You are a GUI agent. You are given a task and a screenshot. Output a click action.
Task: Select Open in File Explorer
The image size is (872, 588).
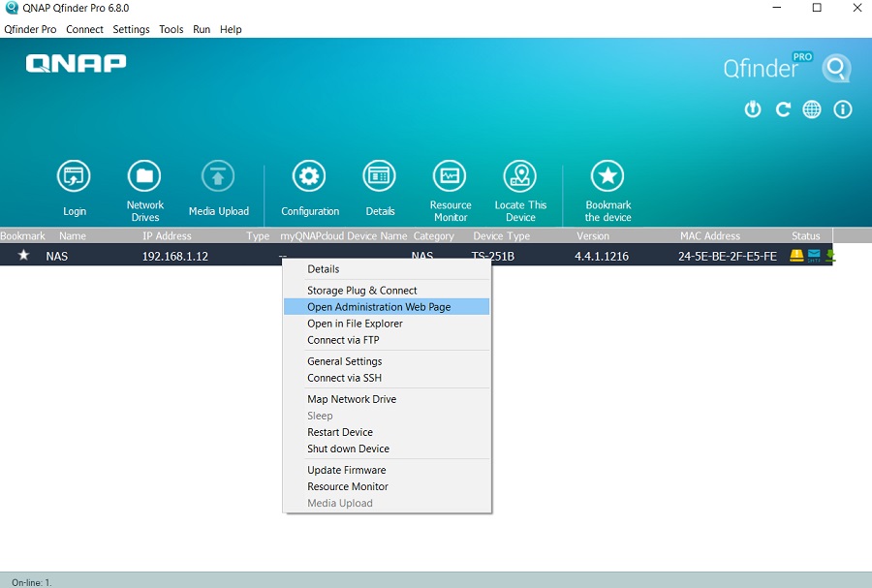(x=387, y=324)
